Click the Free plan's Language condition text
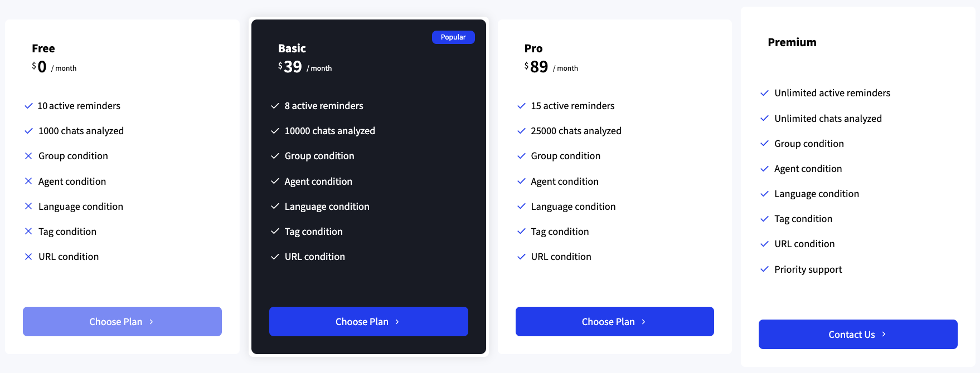 tap(81, 207)
